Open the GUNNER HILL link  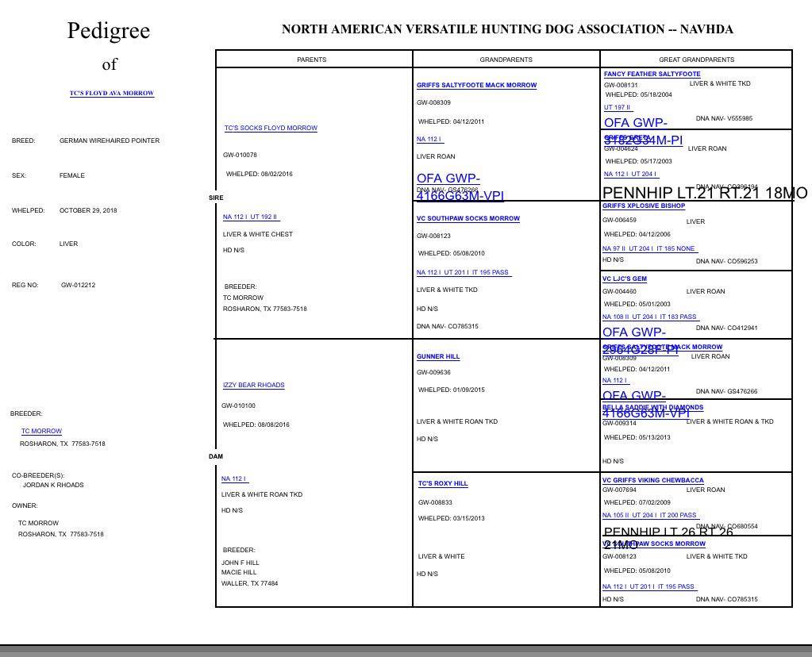[x=438, y=356]
